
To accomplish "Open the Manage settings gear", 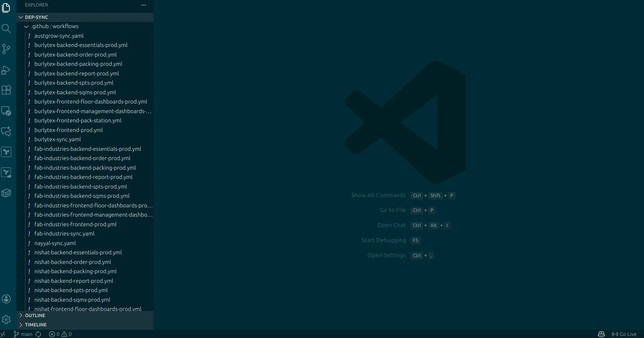I will (6, 319).
